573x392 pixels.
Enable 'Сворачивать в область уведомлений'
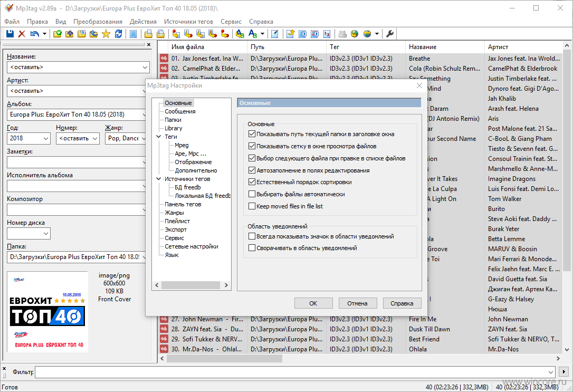(252, 247)
